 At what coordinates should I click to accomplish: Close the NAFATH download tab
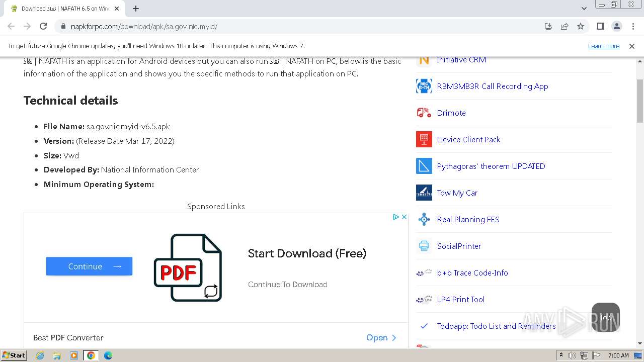coord(117,9)
